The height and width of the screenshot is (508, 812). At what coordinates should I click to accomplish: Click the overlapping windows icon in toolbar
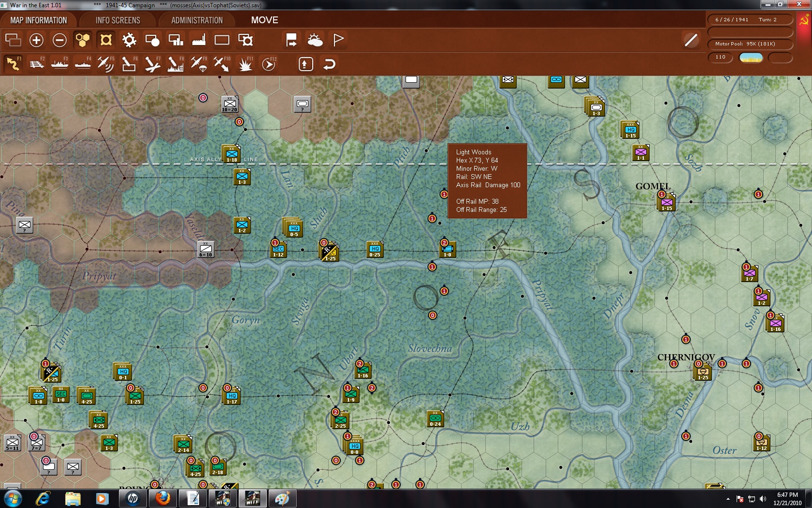13,40
